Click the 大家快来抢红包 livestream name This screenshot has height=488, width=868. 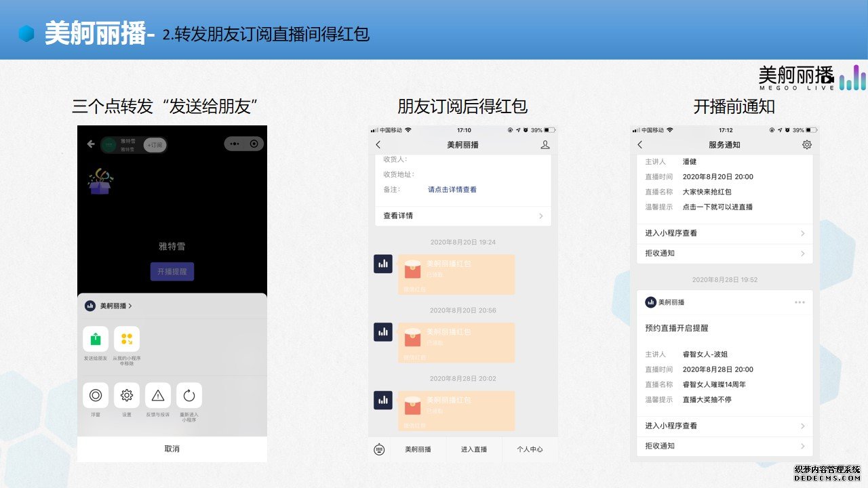point(707,192)
